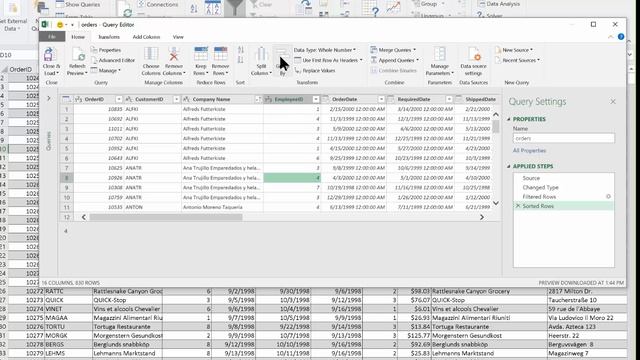Open query Properties in ribbon
640x360 pixels.
click(106, 50)
